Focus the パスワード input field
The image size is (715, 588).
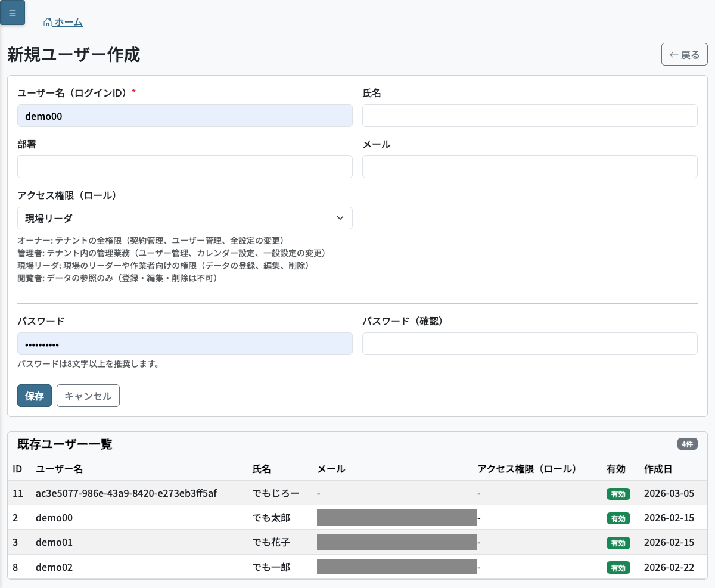click(x=185, y=344)
